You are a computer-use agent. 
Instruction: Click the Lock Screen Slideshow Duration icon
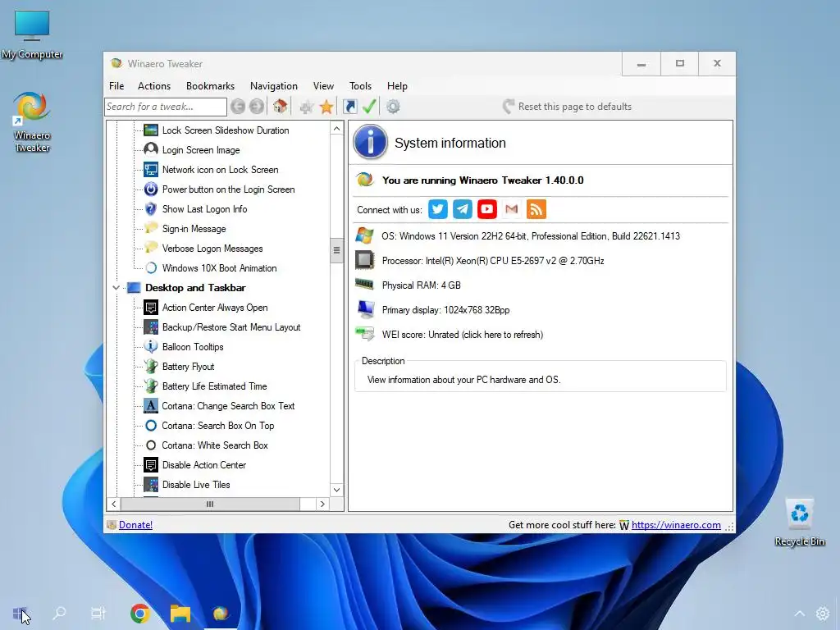151,130
